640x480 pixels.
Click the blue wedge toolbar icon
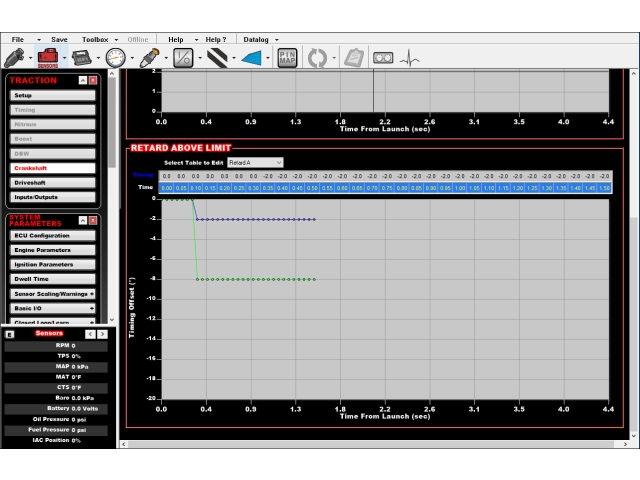coord(251,58)
